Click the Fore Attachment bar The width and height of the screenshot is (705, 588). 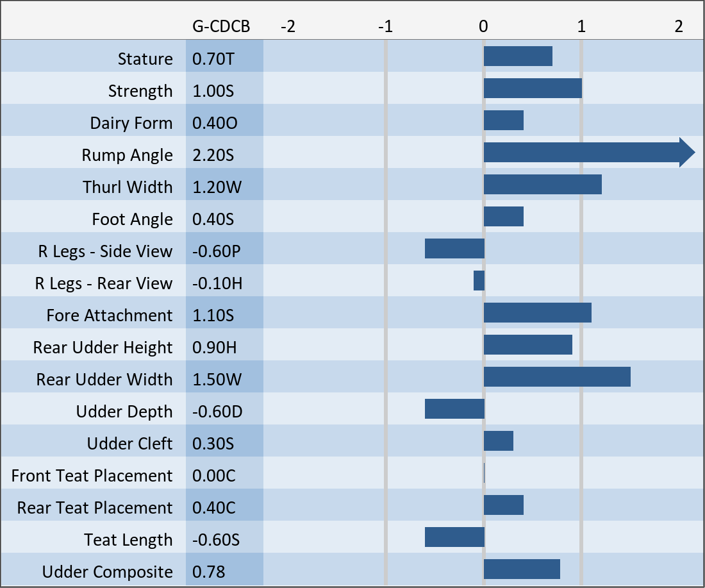pyautogui.click(x=537, y=313)
